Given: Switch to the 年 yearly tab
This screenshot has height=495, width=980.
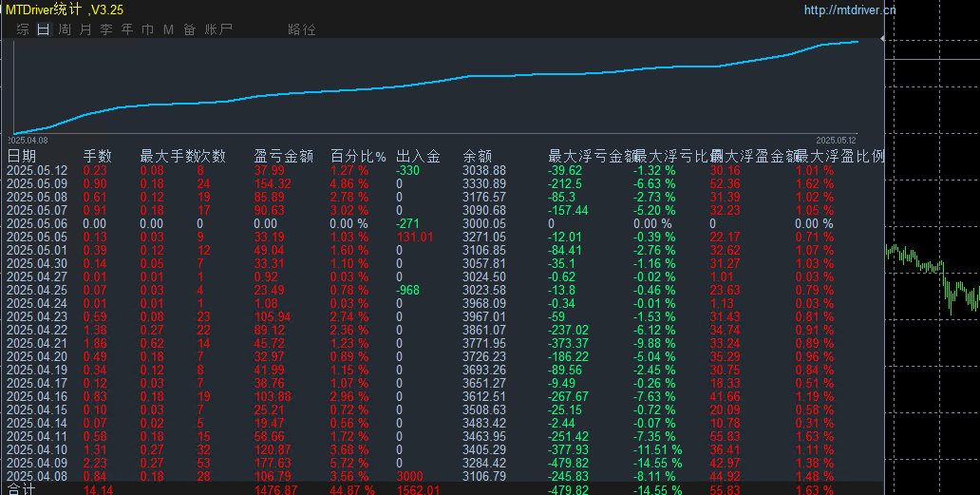Looking at the screenshot, I should click(x=127, y=29).
